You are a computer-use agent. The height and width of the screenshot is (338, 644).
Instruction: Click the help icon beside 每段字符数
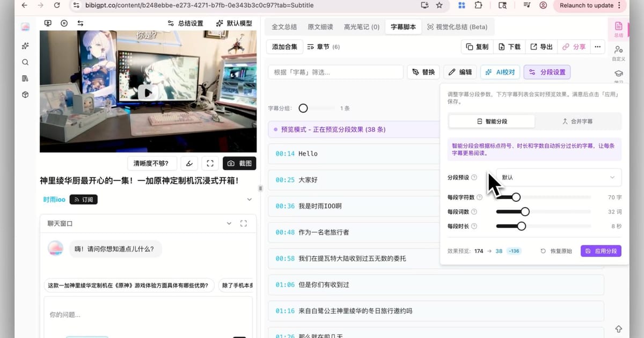(x=479, y=197)
